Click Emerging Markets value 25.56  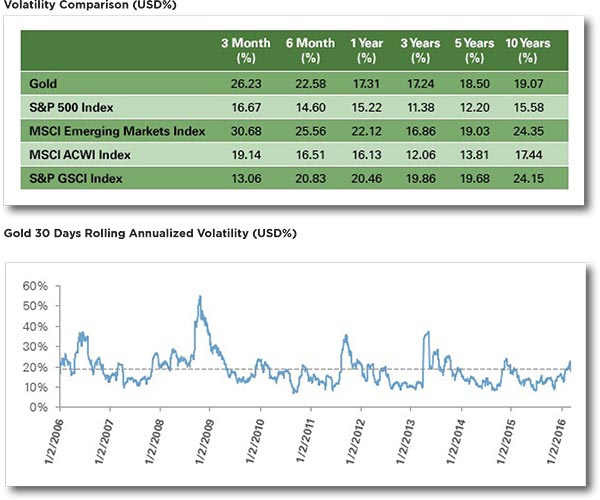(x=310, y=131)
